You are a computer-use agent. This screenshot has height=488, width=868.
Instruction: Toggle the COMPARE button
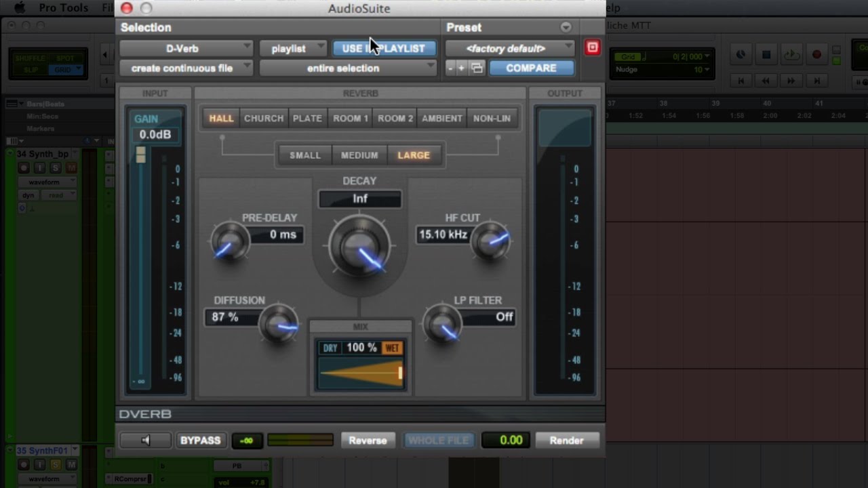click(x=531, y=68)
